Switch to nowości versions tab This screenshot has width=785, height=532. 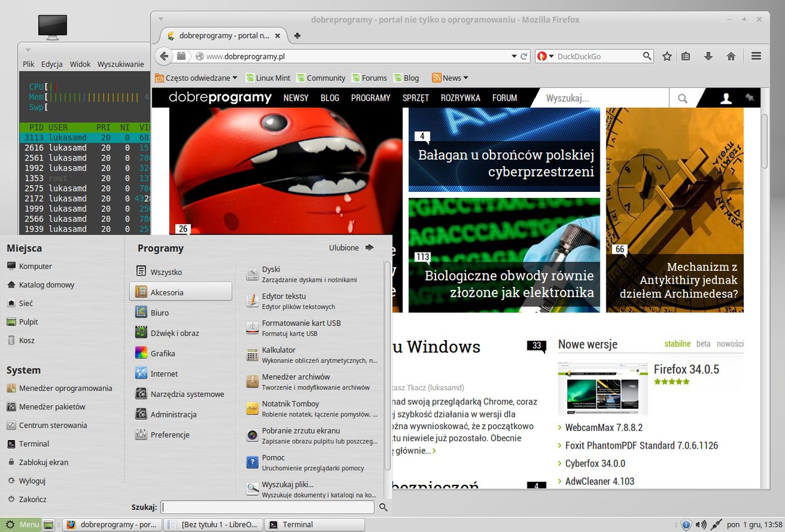[x=730, y=344]
